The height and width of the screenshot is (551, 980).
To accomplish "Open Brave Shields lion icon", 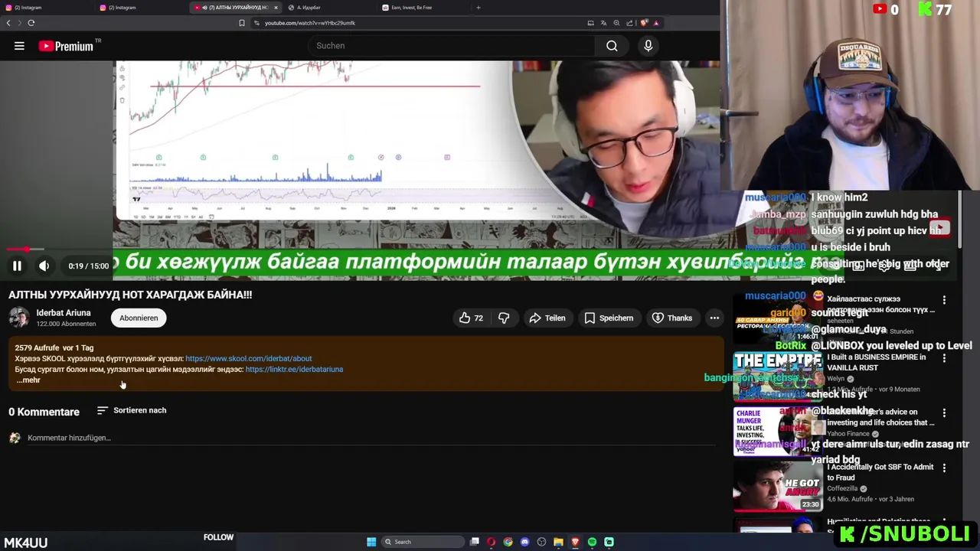I will point(644,23).
